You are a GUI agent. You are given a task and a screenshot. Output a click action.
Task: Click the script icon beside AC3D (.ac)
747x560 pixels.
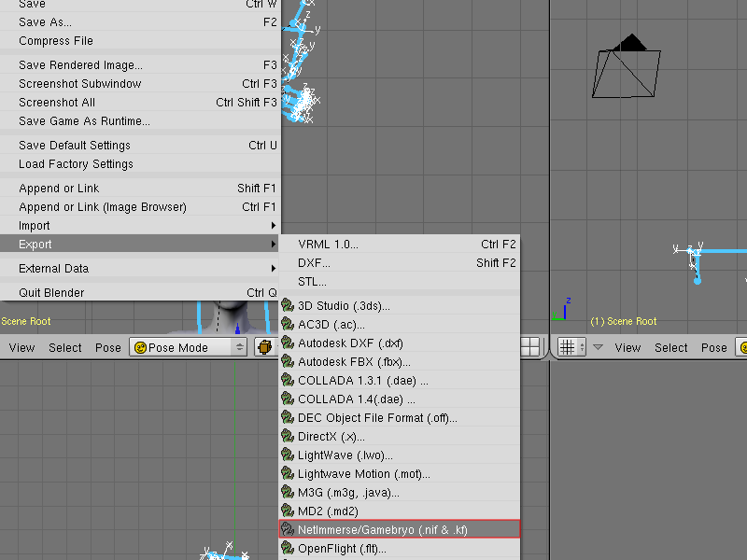[x=288, y=324]
